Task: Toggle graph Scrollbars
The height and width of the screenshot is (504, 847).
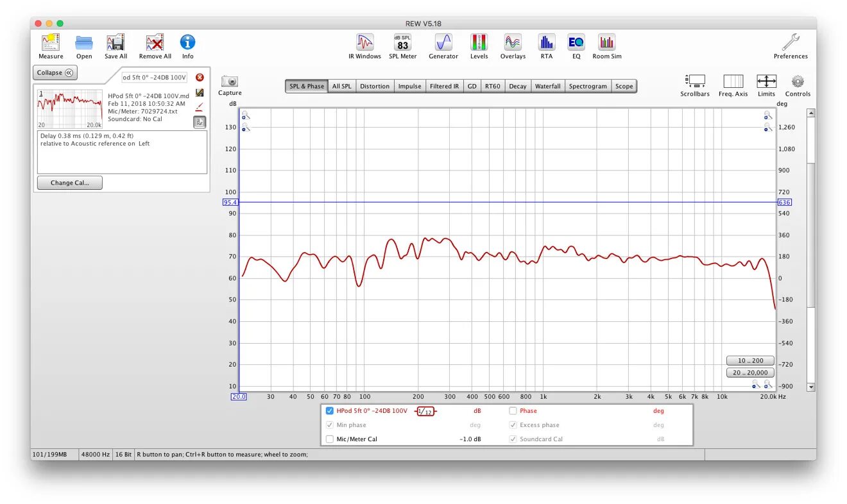Action: tap(695, 85)
